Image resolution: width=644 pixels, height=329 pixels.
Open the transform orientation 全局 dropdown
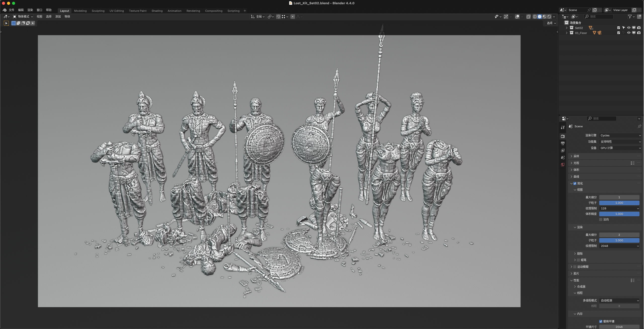258,17
